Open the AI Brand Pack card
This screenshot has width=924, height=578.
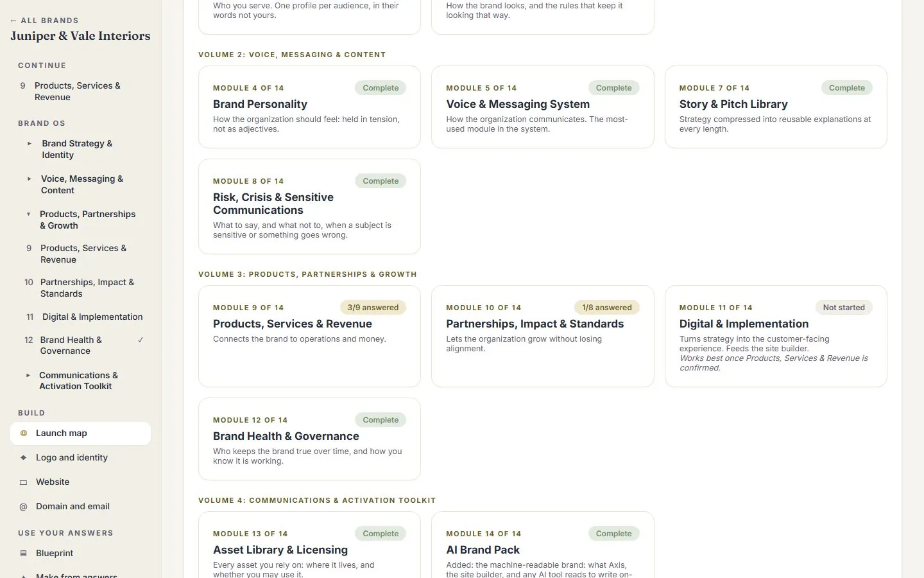click(542, 545)
